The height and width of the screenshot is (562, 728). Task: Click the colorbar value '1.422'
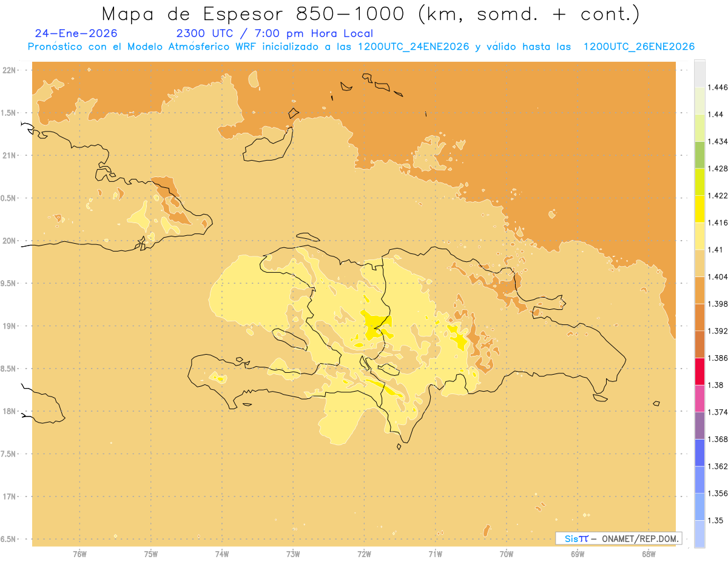tap(718, 195)
